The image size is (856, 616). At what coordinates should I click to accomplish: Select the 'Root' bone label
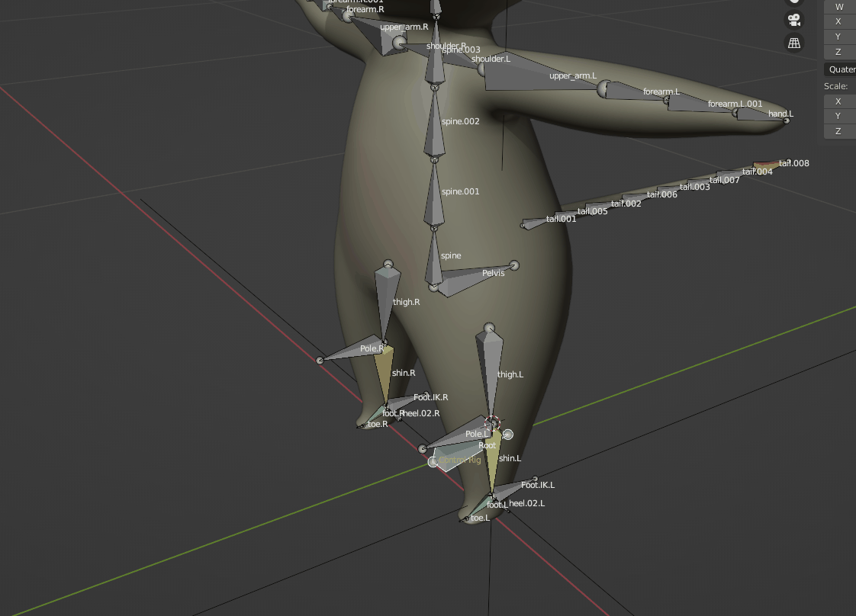(487, 445)
